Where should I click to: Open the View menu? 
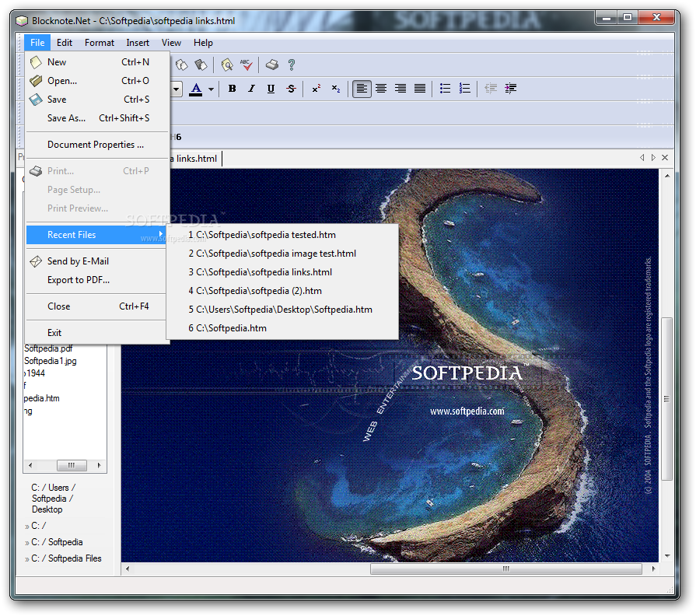pos(171,43)
